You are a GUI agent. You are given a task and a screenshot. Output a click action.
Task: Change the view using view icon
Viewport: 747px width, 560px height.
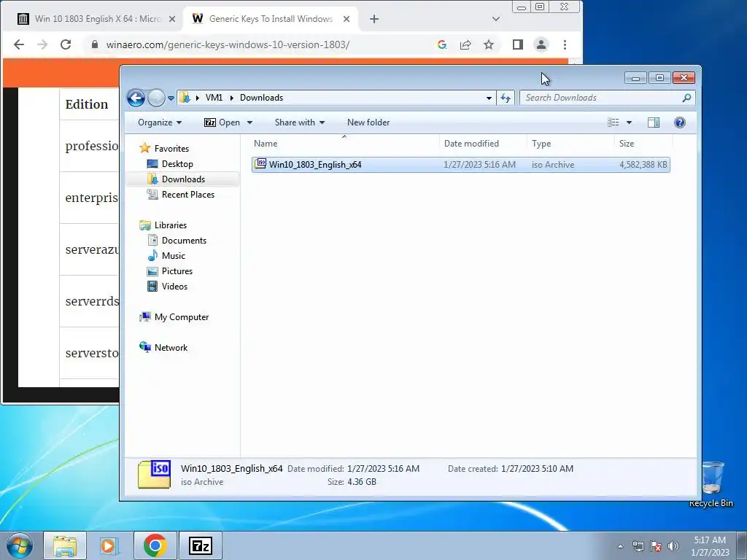pyautogui.click(x=613, y=122)
